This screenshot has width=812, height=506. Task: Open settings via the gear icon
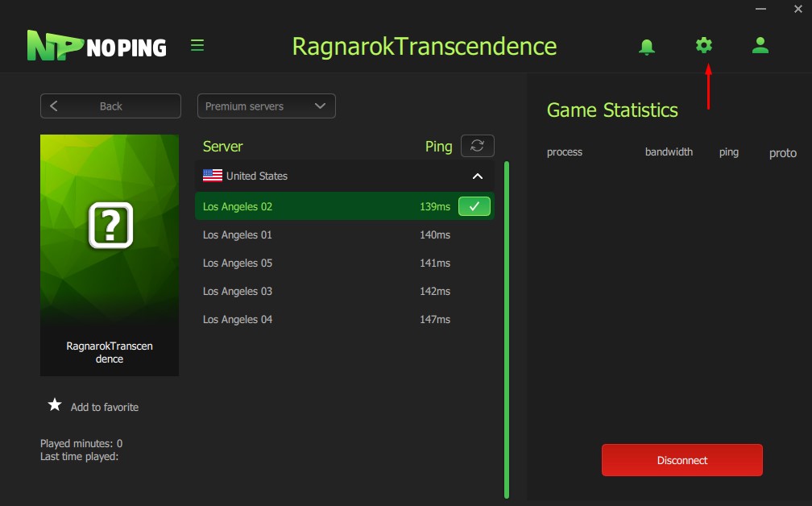coord(704,45)
